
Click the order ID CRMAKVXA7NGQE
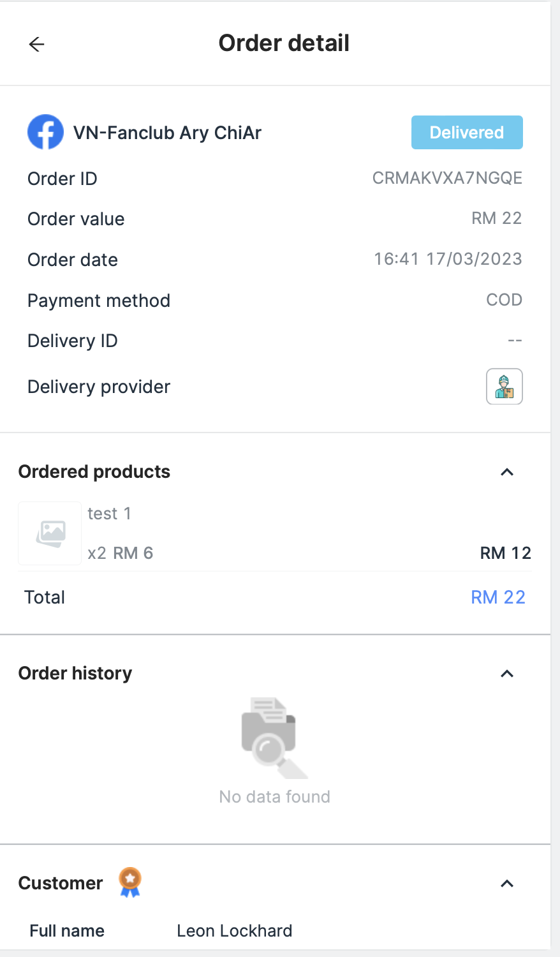(x=447, y=178)
